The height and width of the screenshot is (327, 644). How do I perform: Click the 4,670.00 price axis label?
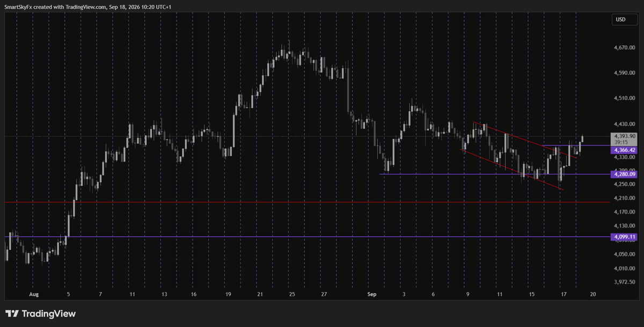tap(624, 48)
